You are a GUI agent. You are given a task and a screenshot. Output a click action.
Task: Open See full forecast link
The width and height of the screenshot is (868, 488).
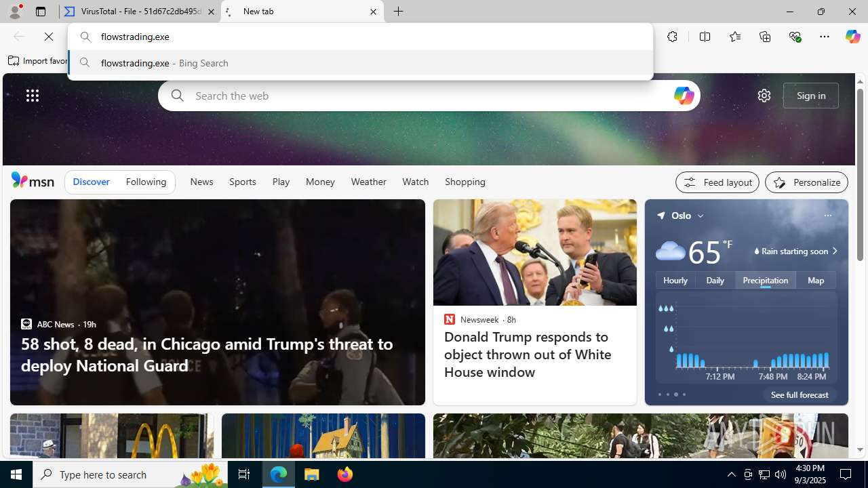(800, 394)
